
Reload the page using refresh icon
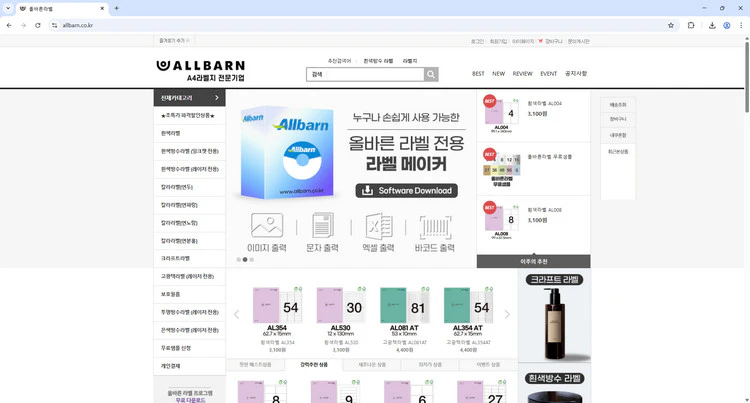tap(38, 25)
